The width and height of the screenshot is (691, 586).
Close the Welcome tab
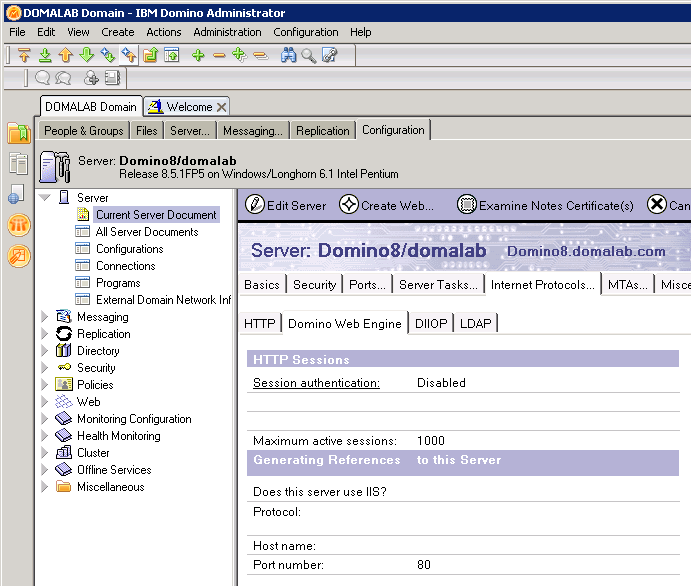coord(222,107)
